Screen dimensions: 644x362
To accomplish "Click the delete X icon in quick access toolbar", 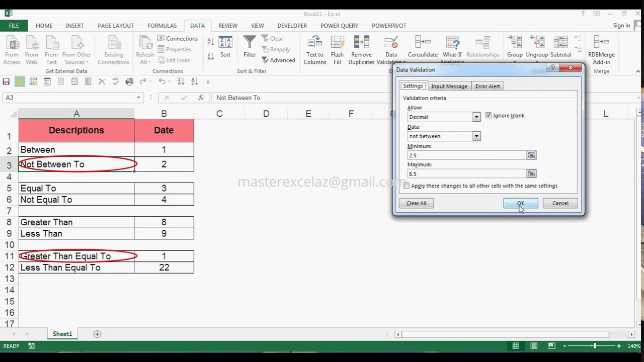I will click(102, 81).
